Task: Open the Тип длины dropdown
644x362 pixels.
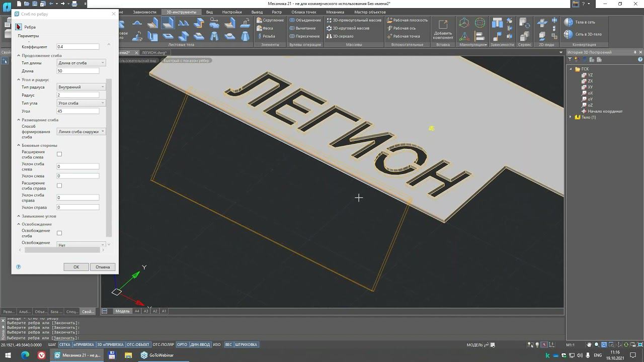Action: click(81, 63)
